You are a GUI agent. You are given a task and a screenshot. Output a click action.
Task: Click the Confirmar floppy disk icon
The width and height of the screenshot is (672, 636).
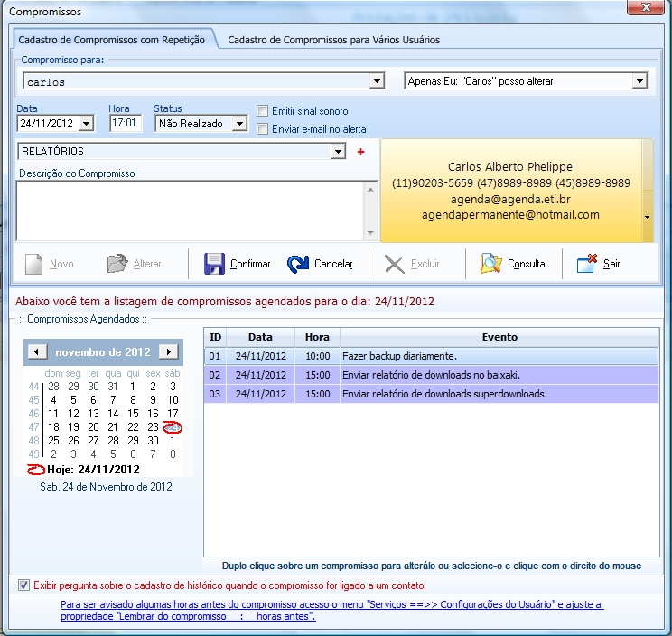coord(214,264)
